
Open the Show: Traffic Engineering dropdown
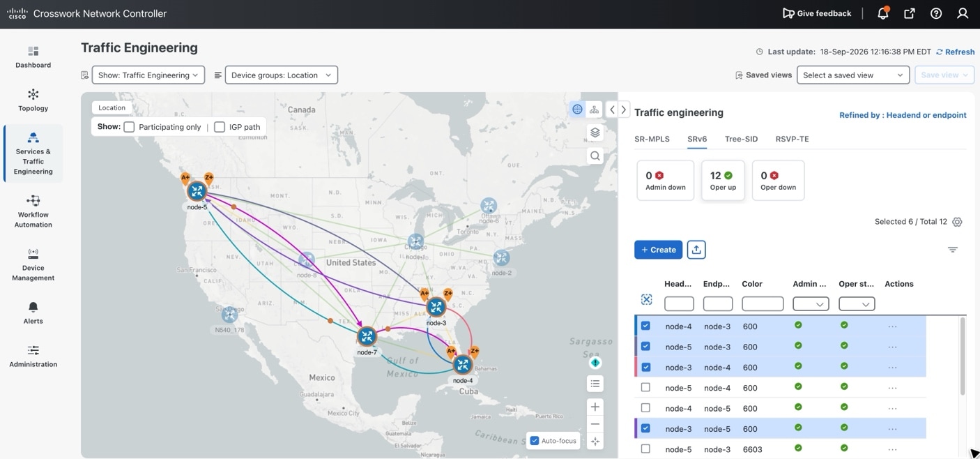pyautogui.click(x=148, y=75)
